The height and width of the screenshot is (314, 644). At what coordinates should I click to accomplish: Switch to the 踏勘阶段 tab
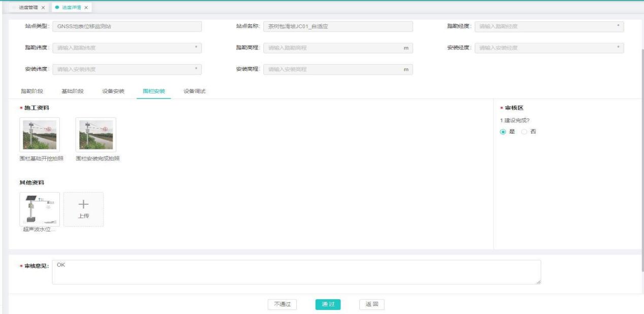tap(32, 91)
